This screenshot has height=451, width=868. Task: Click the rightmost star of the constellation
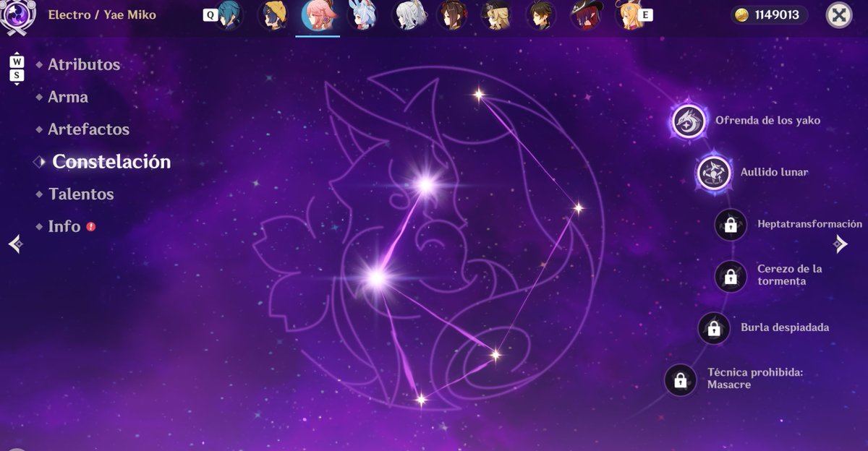point(578,208)
